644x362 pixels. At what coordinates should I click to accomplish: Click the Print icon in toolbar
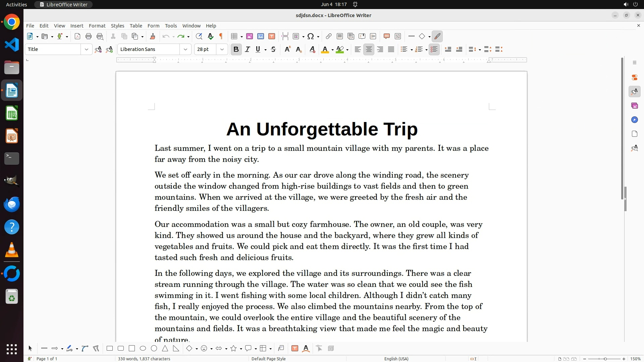[x=89, y=37]
